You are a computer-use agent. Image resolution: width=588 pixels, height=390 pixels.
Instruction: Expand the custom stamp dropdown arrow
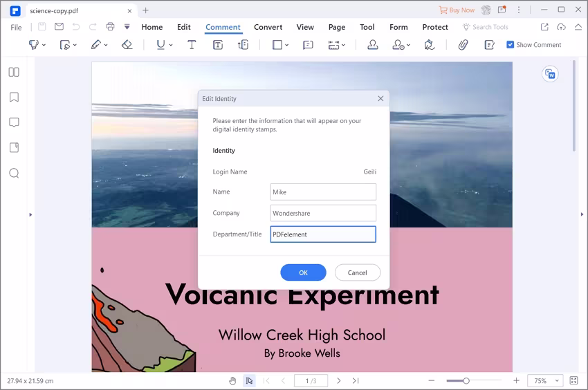pos(408,45)
